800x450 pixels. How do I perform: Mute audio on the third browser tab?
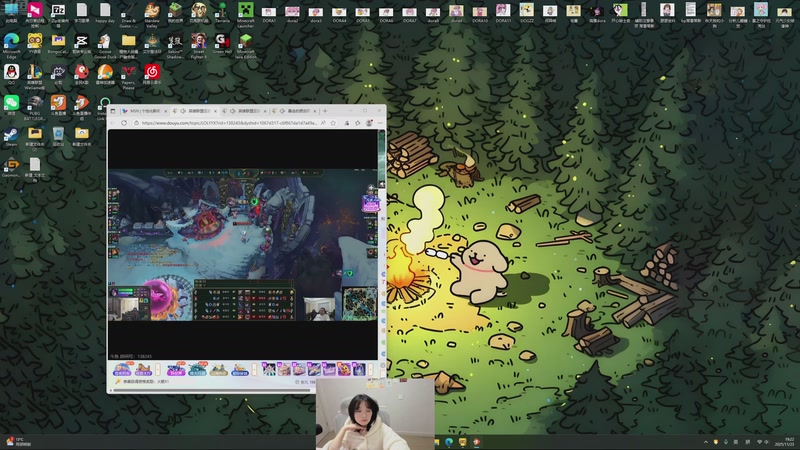[233, 111]
